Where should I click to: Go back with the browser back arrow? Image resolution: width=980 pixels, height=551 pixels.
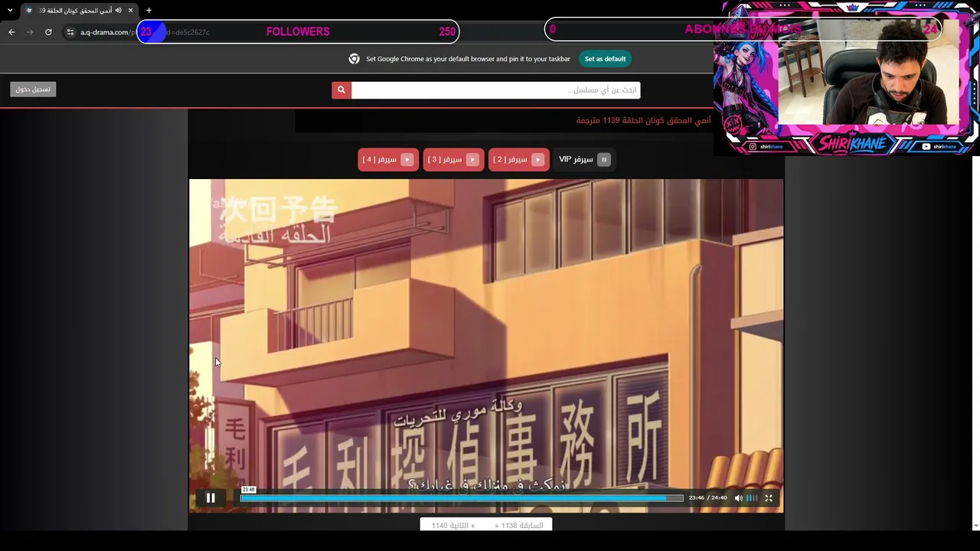click(x=11, y=32)
